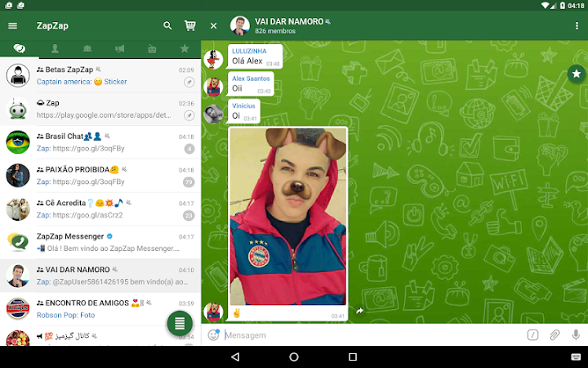The width and height of the screenshot is (588, 368).
Task: Open the ZapZap Messenger chat
Action: point(100,242)
